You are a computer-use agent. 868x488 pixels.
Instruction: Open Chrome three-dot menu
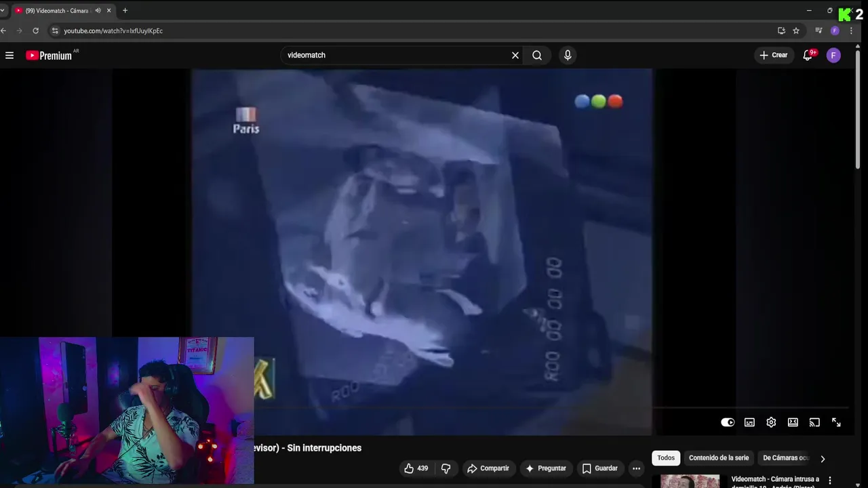tap(851, 30)
